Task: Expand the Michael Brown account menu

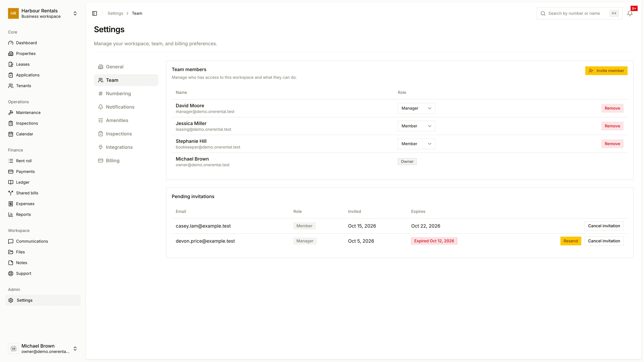Action: coord(43,349)
